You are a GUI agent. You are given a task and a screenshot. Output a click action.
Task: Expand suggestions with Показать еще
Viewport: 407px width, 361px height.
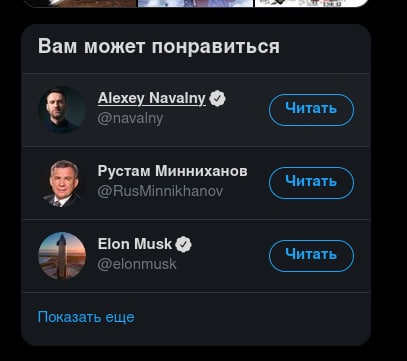[86, 317]
